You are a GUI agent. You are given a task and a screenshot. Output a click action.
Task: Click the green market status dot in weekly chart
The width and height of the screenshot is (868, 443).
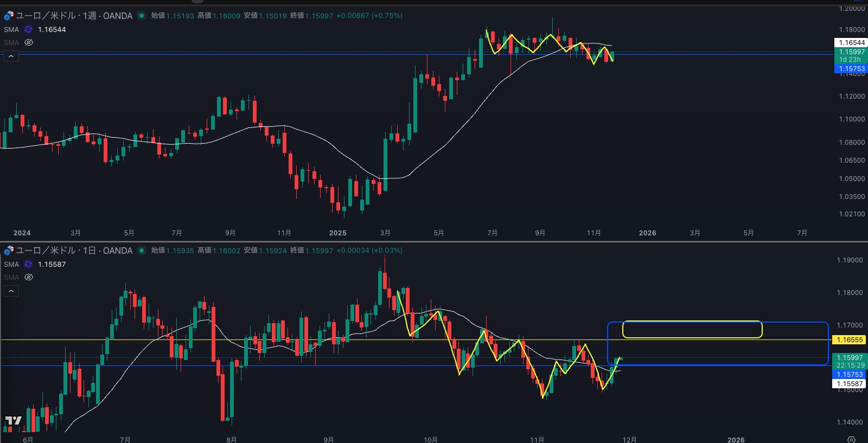[x=142, y=16]
